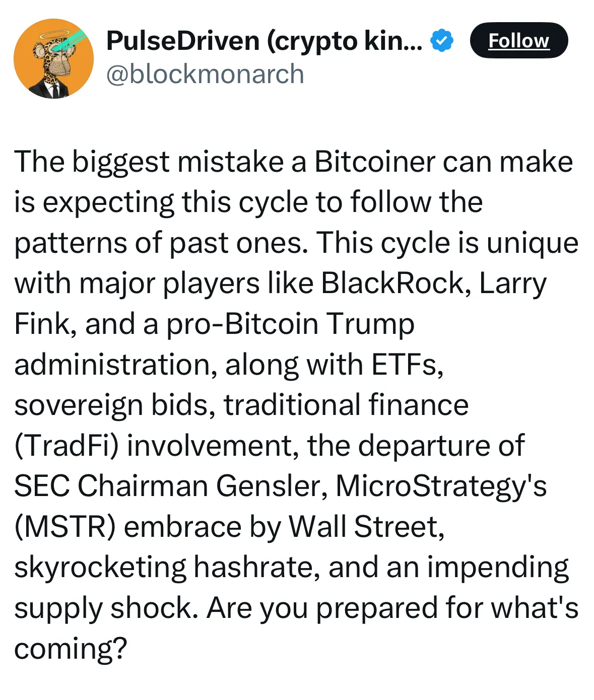Click "MicroStrategy's" in the tweet text
This screenshot has height=700, width=594.
pos(441,486)
